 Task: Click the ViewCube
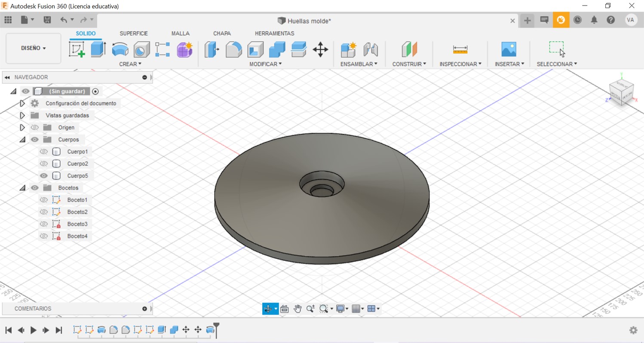tap(621, 92)
